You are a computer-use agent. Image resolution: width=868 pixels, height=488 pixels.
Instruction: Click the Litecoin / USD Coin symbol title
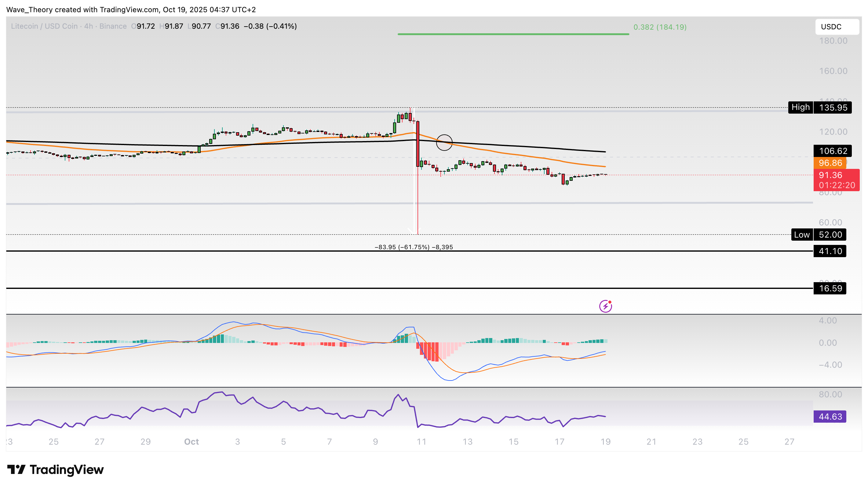click(x=44, y=26)
